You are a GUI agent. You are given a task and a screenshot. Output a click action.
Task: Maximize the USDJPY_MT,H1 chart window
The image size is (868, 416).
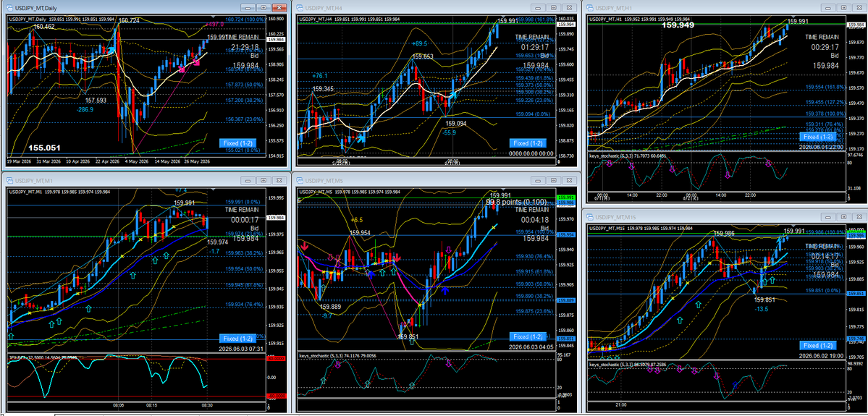click(843, 8)
